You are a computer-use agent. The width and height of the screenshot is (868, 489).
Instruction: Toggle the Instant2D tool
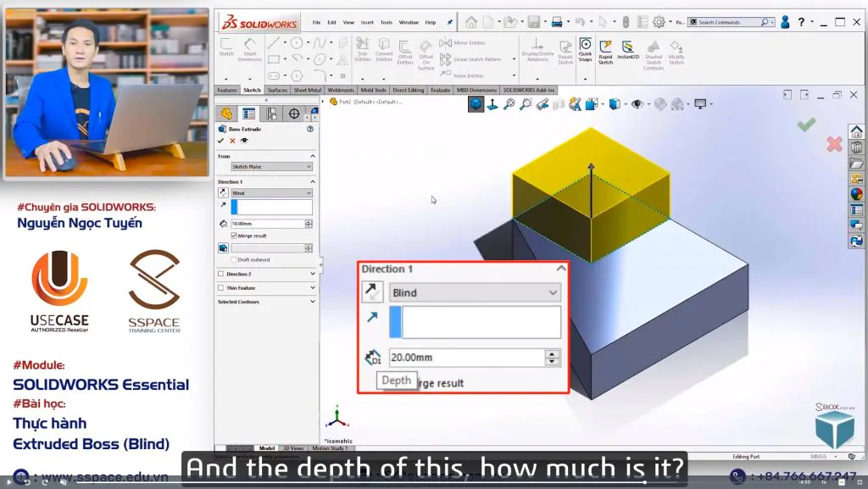(x=628, y=49)
